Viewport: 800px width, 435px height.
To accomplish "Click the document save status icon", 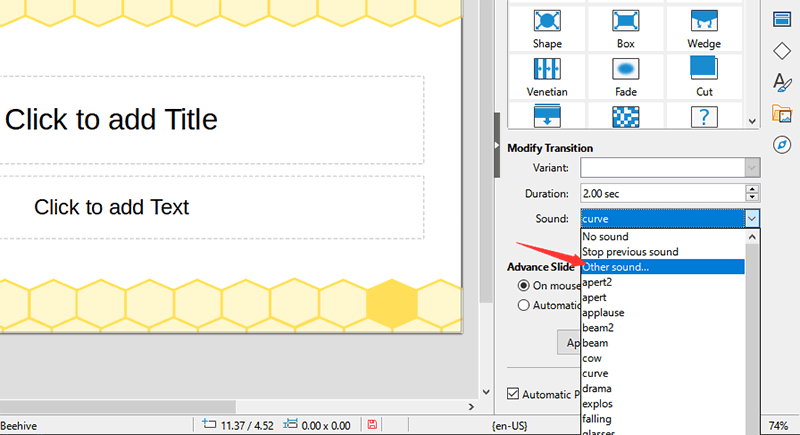I will coord(372,425).
